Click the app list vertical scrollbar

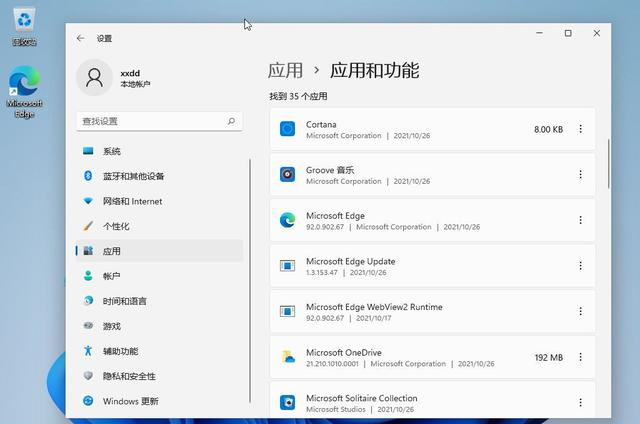pyautogui.click(x=608, y=165)
